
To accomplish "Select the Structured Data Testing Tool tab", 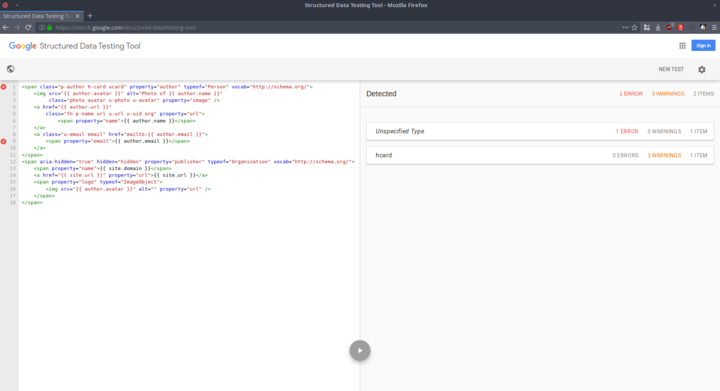I will click(x=37, y=16).
